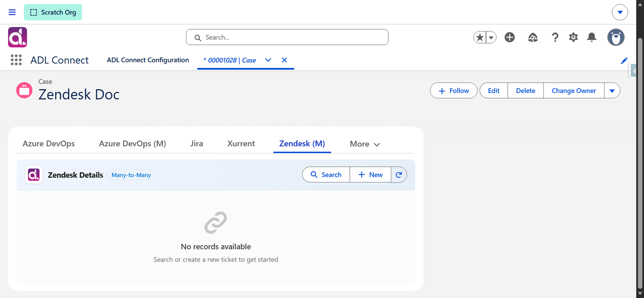The image size is (644, 298).
Task: Open Global Actions plus icon
Action: (x=510, y=37)
